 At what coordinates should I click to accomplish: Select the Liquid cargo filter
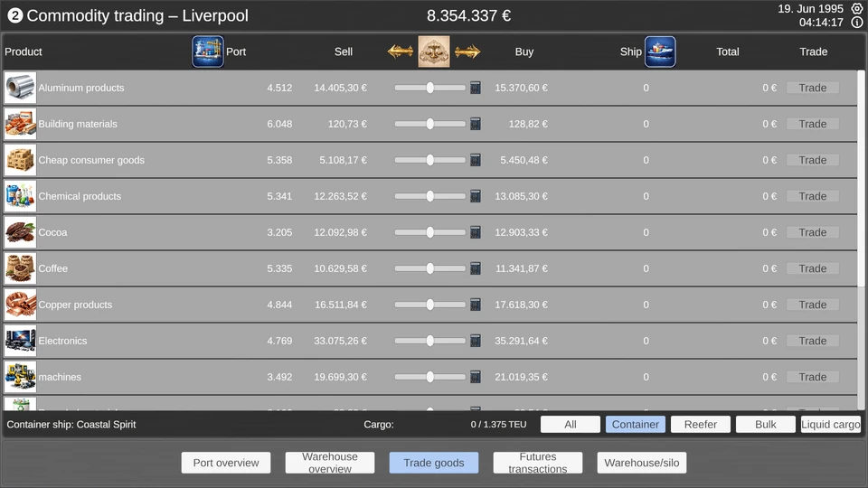point(830,425)
